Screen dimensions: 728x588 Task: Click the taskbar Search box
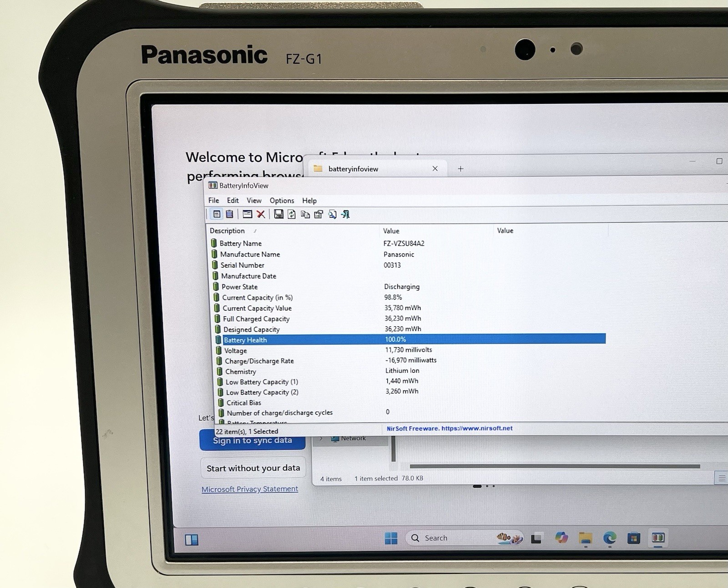(464, 538)
